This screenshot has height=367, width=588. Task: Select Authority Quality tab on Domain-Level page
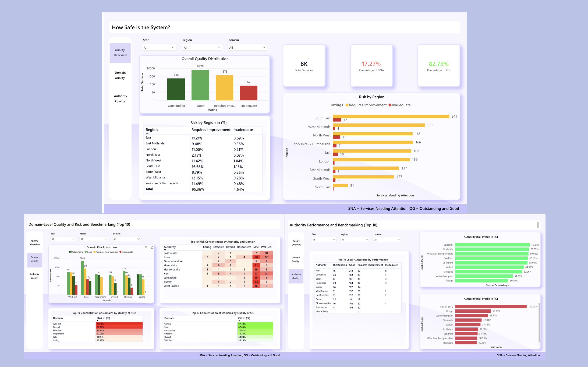[x=34, y=276]
